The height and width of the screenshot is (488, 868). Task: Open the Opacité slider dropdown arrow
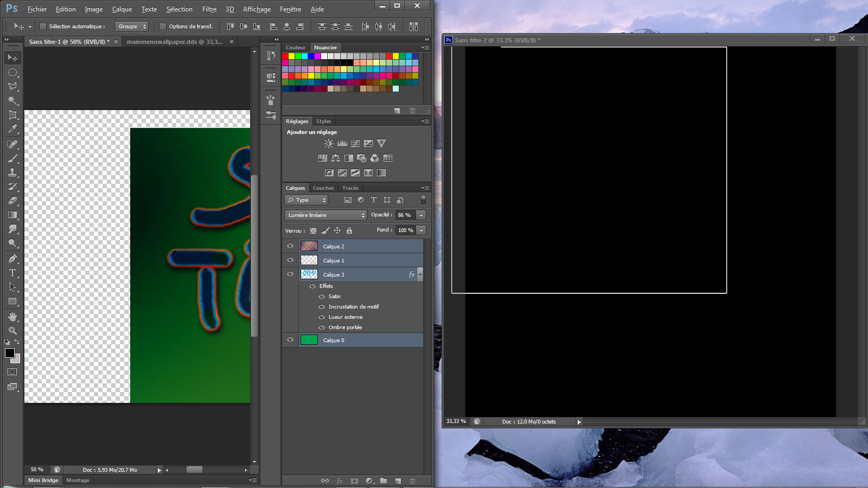421,215
